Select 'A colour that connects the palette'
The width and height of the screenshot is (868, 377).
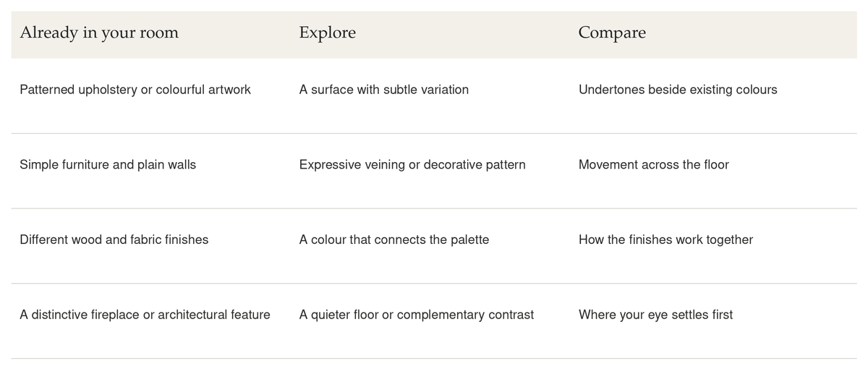point(394,240)
